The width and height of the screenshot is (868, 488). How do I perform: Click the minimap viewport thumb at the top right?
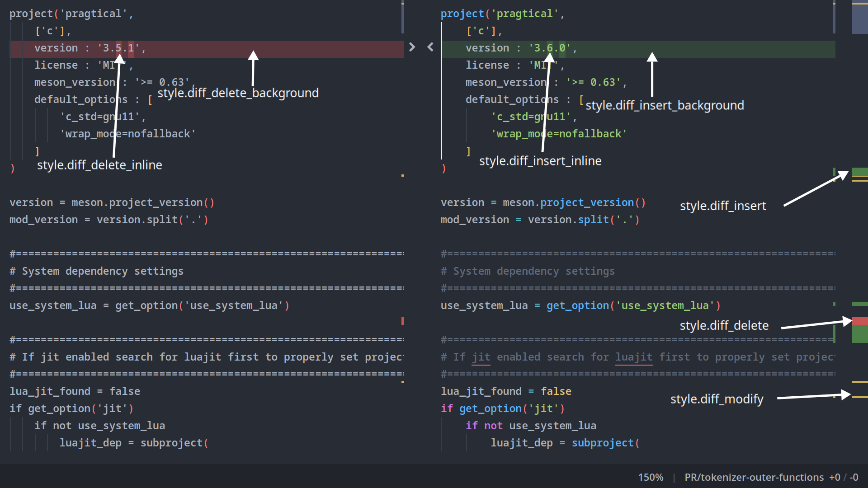[859, 19]
